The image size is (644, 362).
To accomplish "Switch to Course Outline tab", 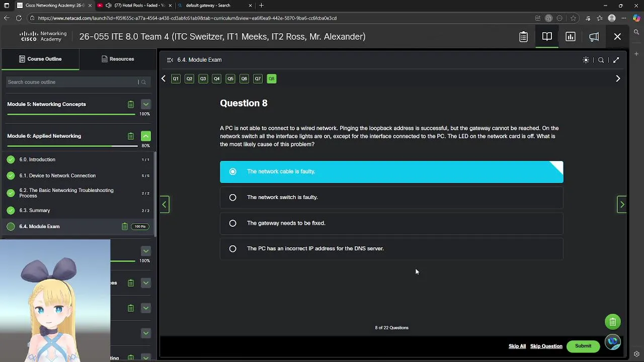I will coord(40,59).
